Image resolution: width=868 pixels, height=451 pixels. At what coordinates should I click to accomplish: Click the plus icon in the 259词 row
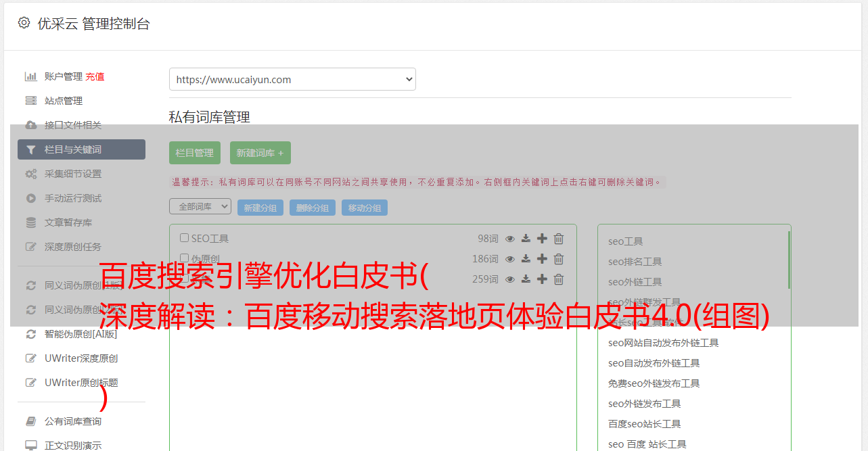pos(542,279)
